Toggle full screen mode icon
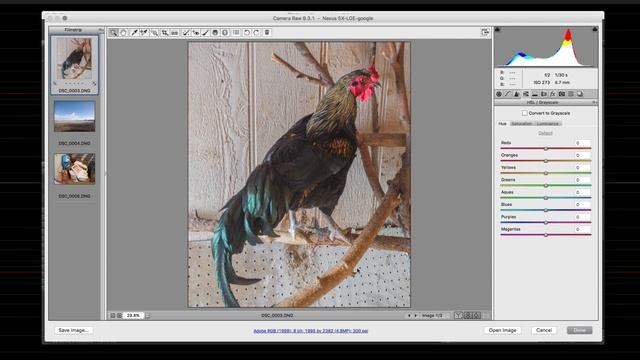Screen dimensions: 640x360 [485, 33]
